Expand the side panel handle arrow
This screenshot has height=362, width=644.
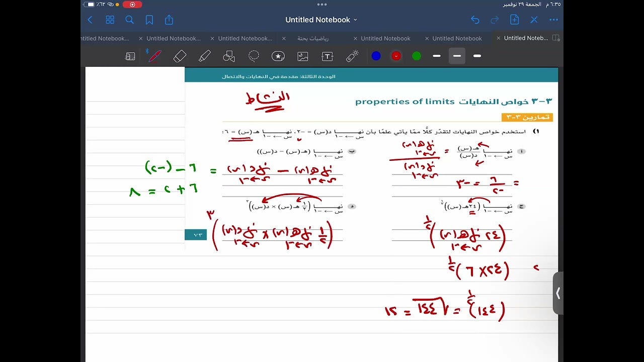(557, 293)
